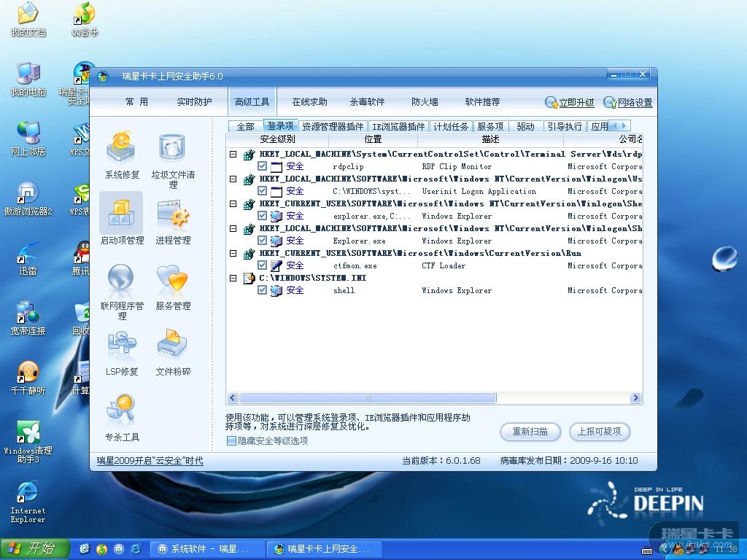Collapse the C:\WINDOWS\SYSTEM.INI node
The image size is (747, 560).
click(233, 278)
